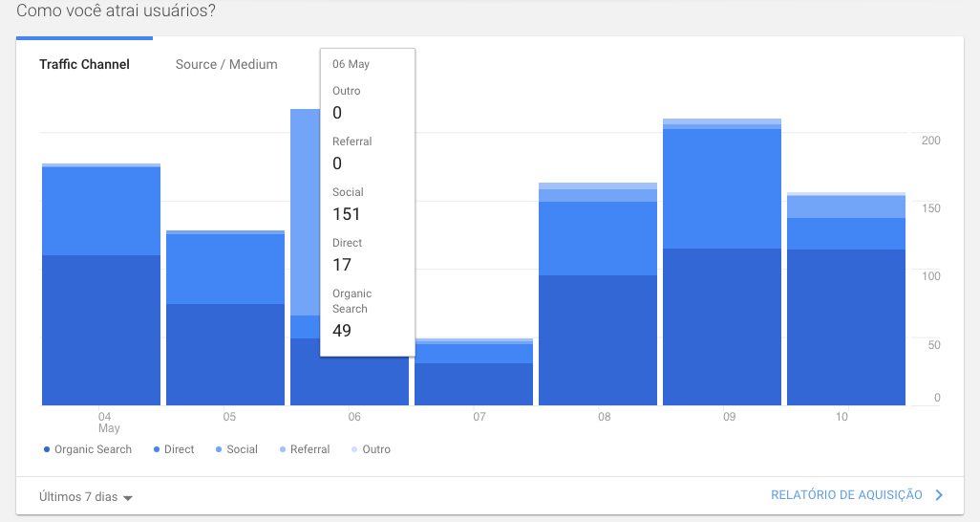Click the 04 May bar's Organic Search segment

click(101, 330)
